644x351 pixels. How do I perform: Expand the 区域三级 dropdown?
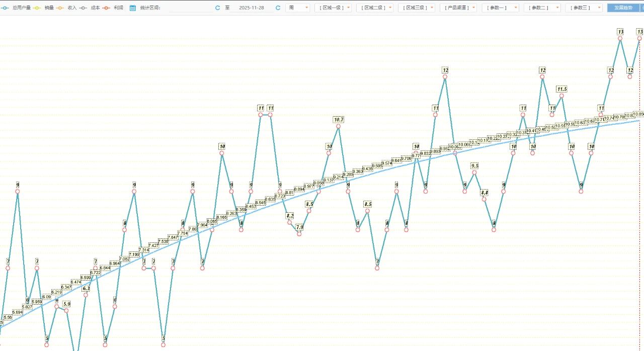tap(416, 8)
